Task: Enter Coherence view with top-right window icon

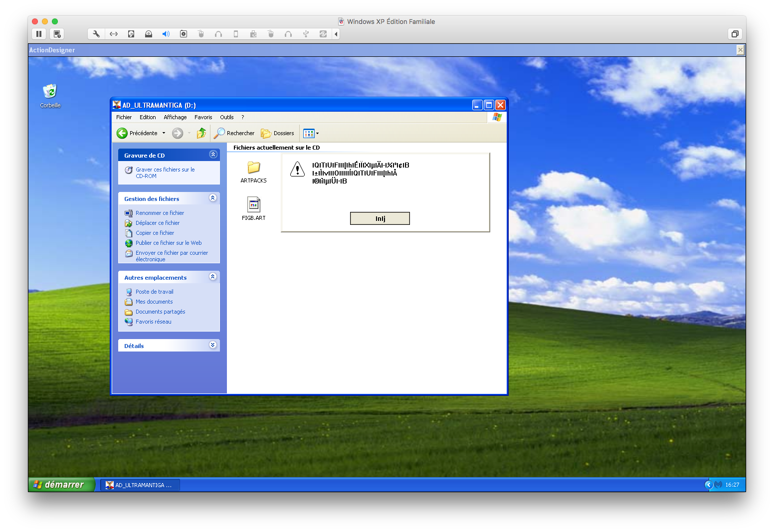Action: (x=735, y=34)
